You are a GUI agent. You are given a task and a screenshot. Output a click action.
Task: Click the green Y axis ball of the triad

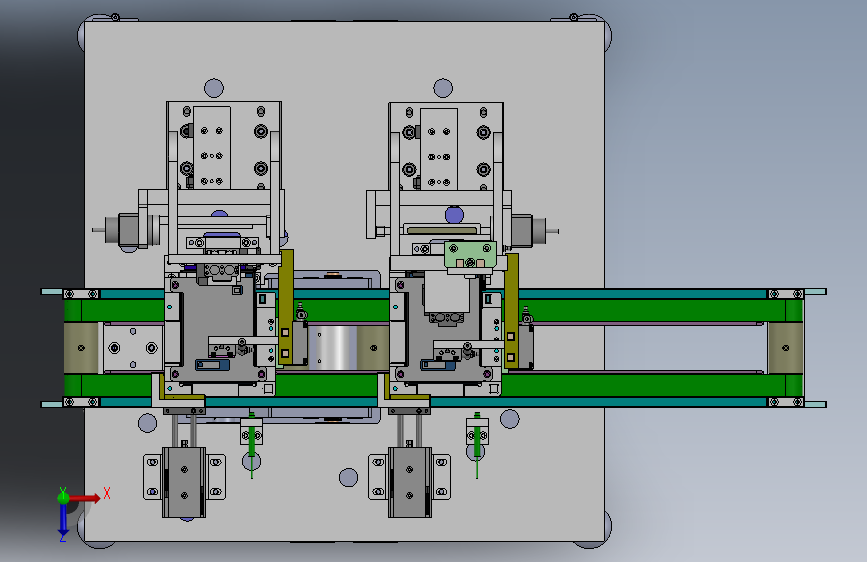click(x=63, y=497)
